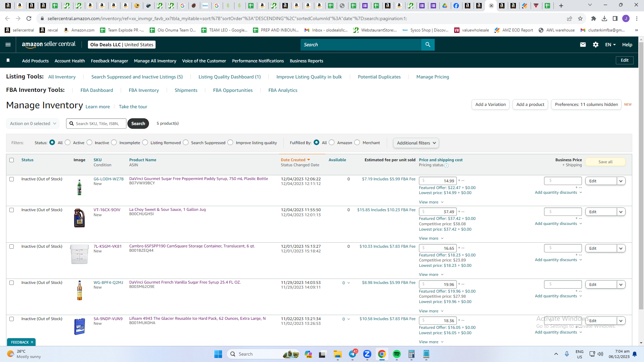Check the box for Cambro Storage Container row
Viewport: 644px width, 362px height.
pyautogui.click(x=12, y=246)
